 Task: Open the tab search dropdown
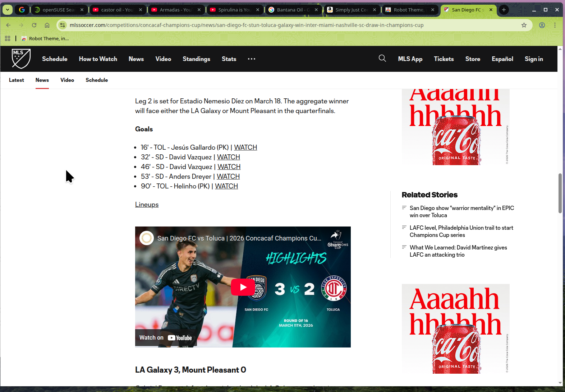click(x=8, y=10)
